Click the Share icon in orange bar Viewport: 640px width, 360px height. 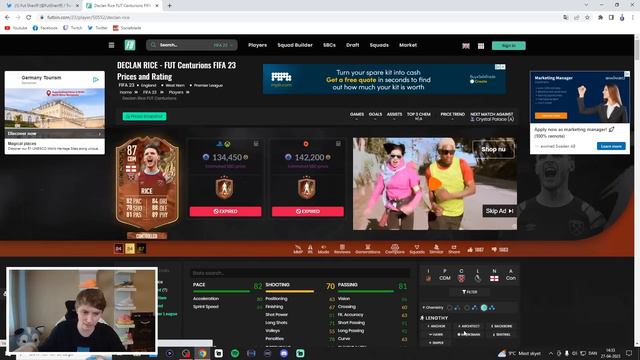coord(454,249)
